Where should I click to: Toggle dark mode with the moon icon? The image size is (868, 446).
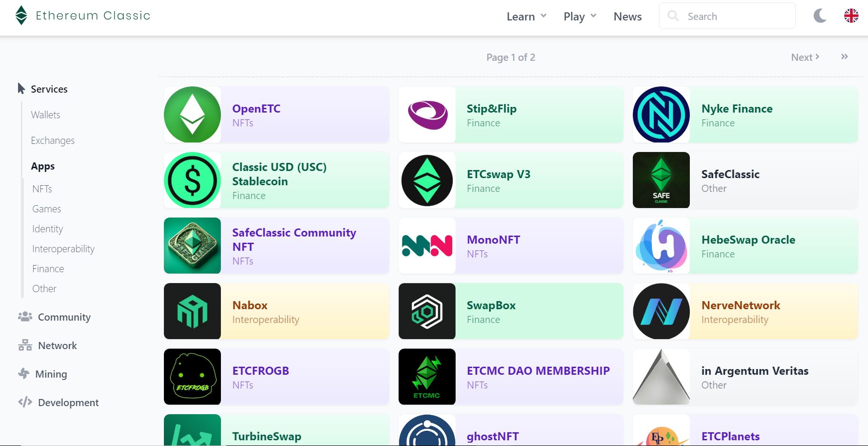click(x=820, y=16)
